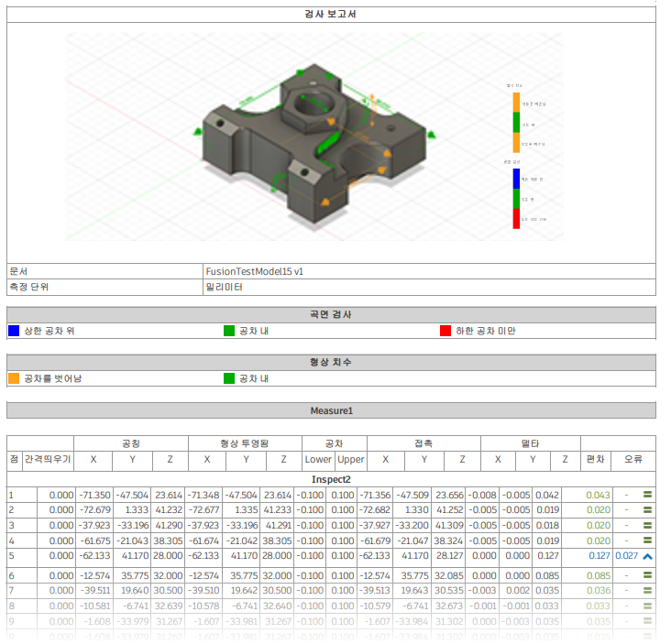Viewport: 671px width, 644px height.
Task: Click the projected Y value 1.335
Action: pyautogui.click(x=246, y=510)
